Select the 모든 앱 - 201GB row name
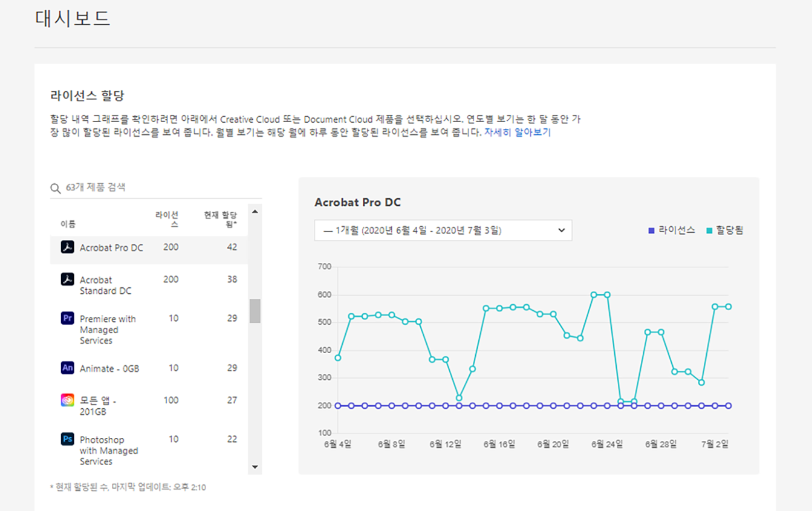Image resolution: width=812 pixels, height=511 pixels. point(98,406)
